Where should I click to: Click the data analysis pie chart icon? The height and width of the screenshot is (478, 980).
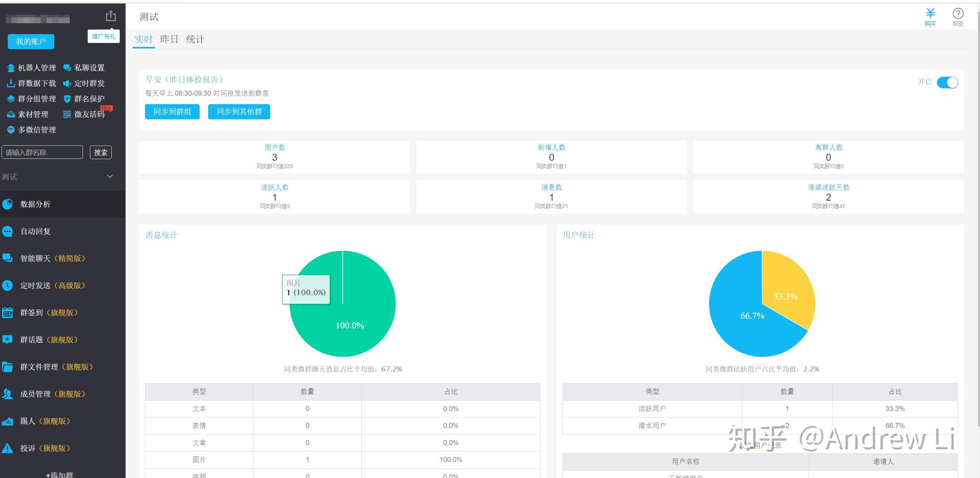pos(7,204)
